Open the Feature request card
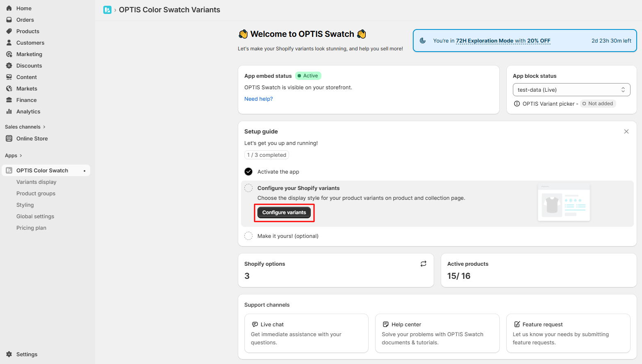This screenshot has width=642, height=364. tap(568, 333)
